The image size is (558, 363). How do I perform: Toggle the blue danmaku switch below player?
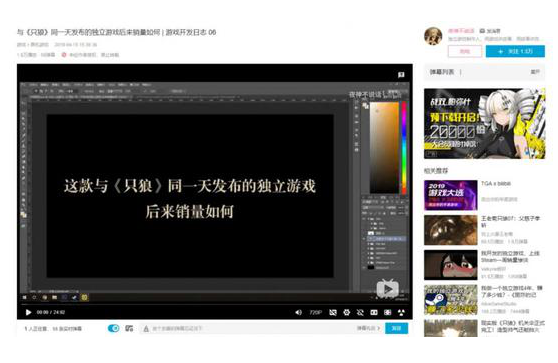pyautogui.click(x=114, y=328)
